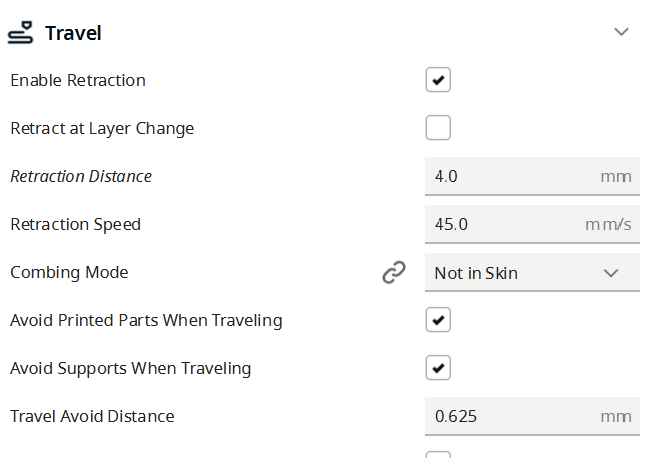
Task: Click the Avoid Supports When Traveling label
Action: coord(130,368)
